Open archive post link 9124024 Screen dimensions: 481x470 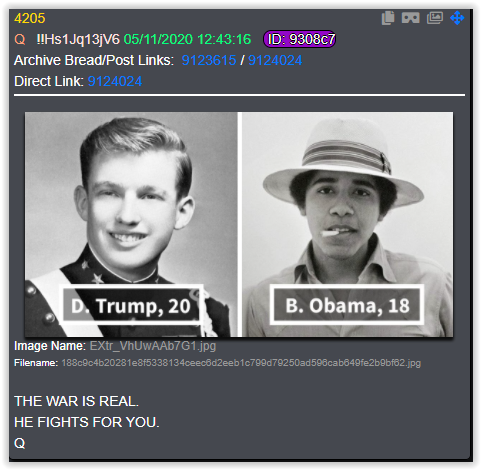pos(275,60)
